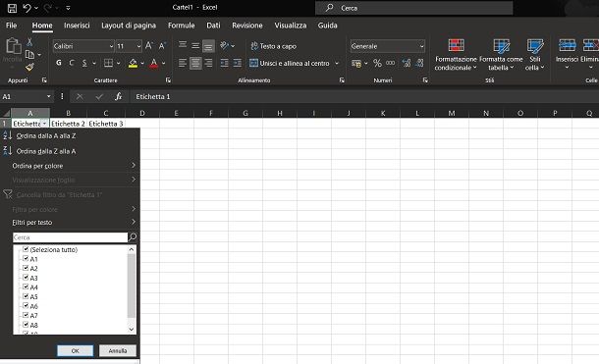Increase indent icon
Screen dimensions: 599x364
(238, 63)
